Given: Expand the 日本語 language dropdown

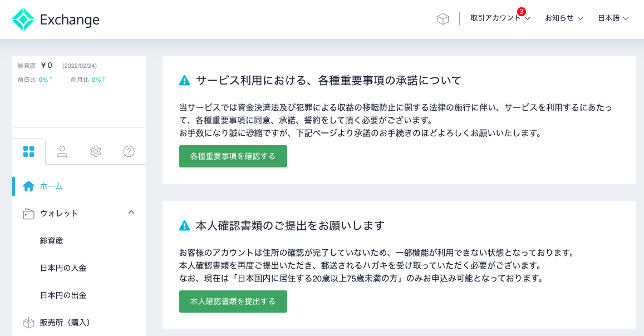Looking at the screenshot, I should [x=612, y=18].
